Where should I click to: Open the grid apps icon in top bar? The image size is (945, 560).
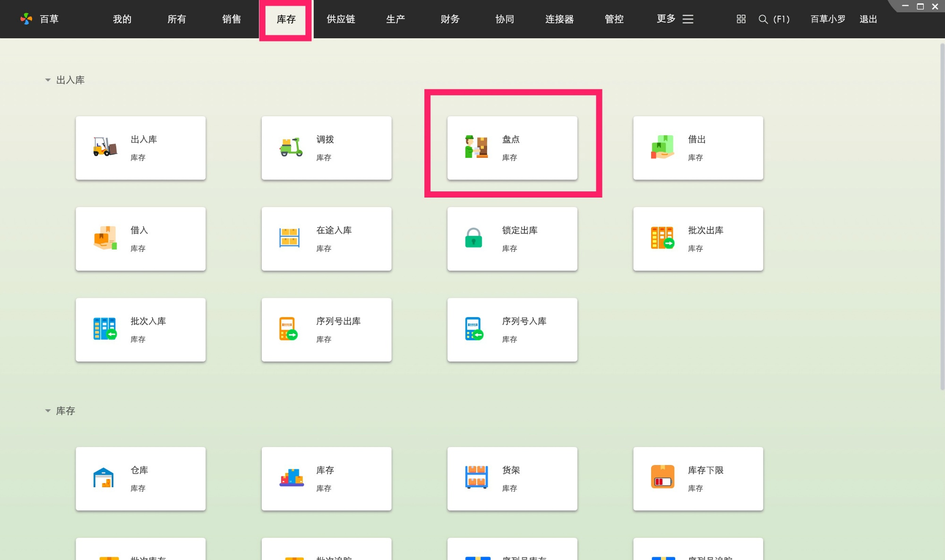pos(741,19)
